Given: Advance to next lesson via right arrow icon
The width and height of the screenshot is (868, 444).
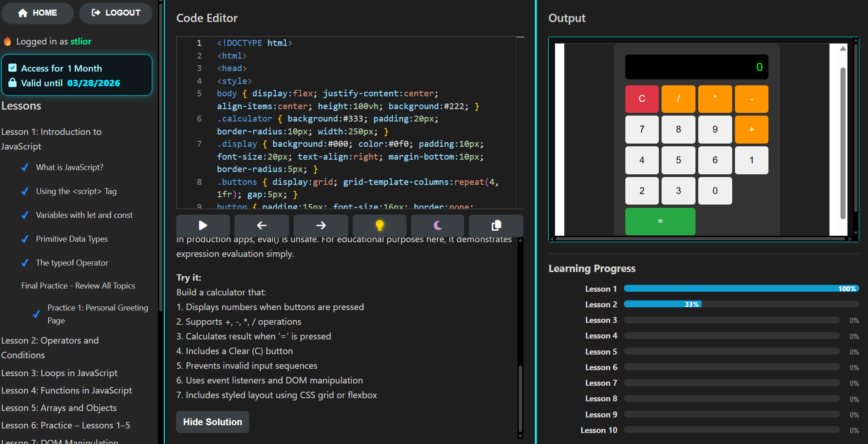Looking at the screenshot, I should tap(321, 226).
